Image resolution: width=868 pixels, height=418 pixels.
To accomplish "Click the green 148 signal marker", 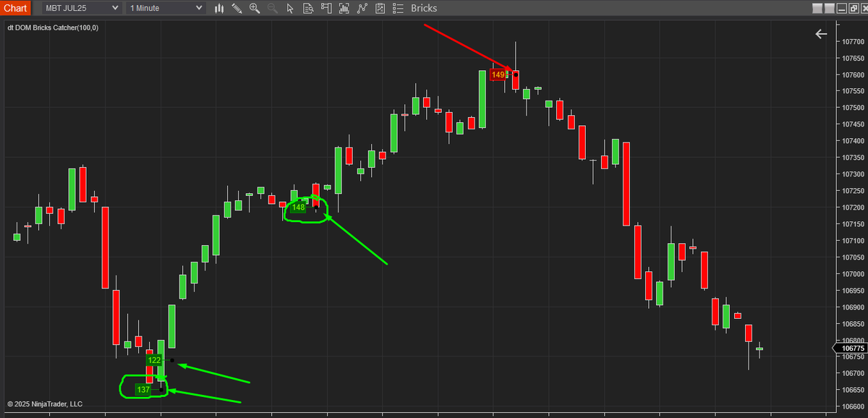I will coord(299,208).
